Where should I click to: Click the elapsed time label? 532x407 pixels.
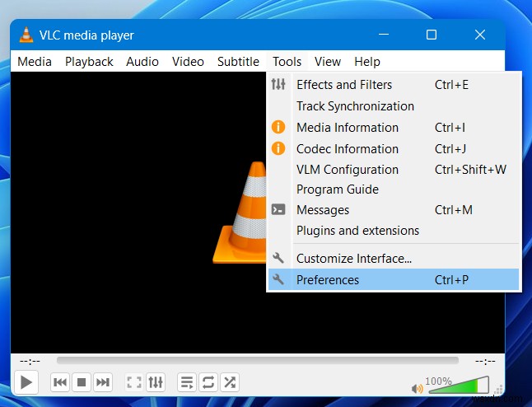(30, 361)
